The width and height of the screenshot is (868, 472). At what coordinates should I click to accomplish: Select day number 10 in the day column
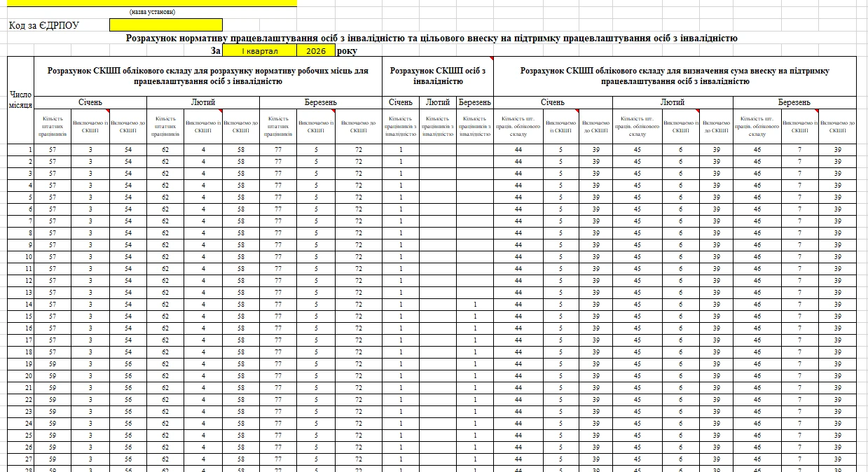pyautogui.click(x=20, y=257)
